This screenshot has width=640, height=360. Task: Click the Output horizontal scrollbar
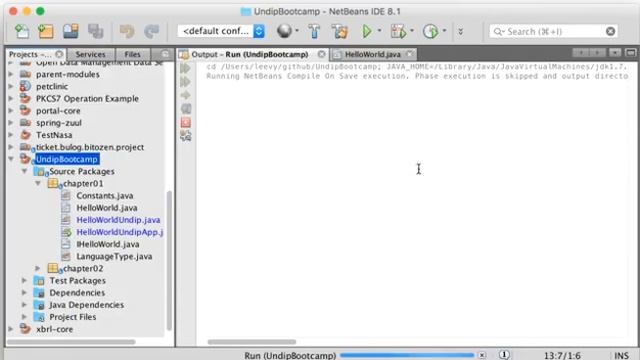(x=251, y=342)
